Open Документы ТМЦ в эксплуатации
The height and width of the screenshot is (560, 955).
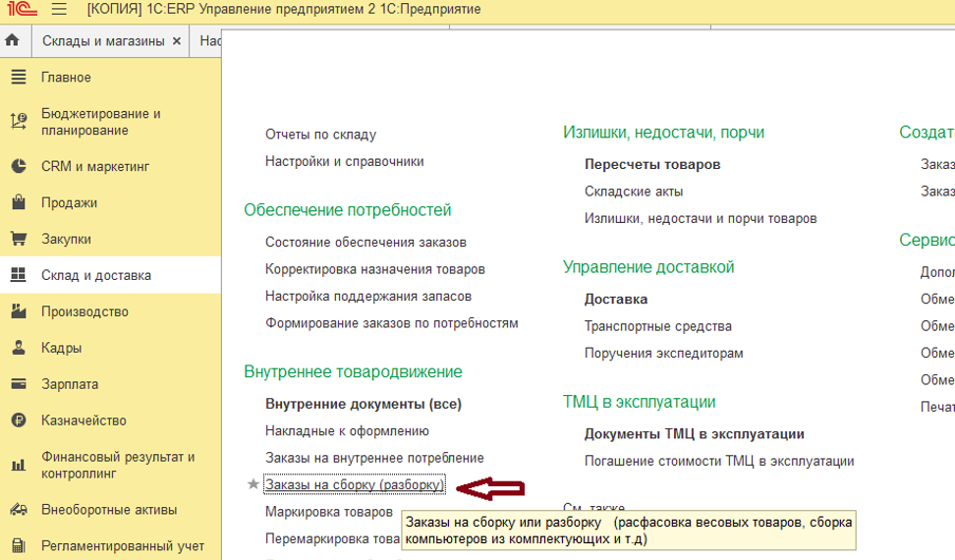pyautogui.click(x=695, y=434)
